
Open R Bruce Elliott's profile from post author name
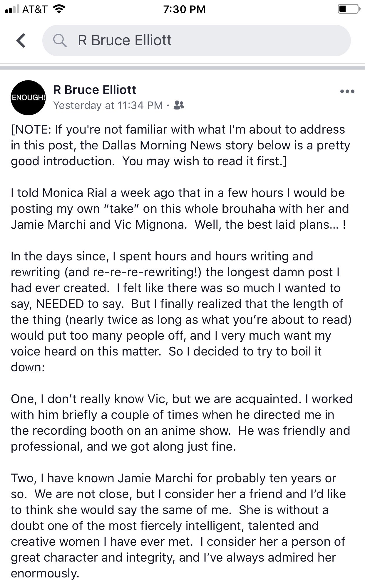tap(95, 90)
